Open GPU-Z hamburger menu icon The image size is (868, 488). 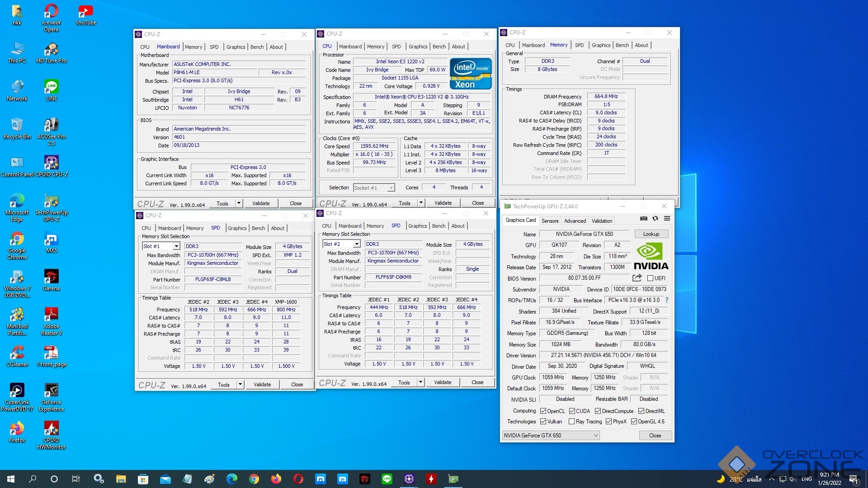[x=667, y=219]
